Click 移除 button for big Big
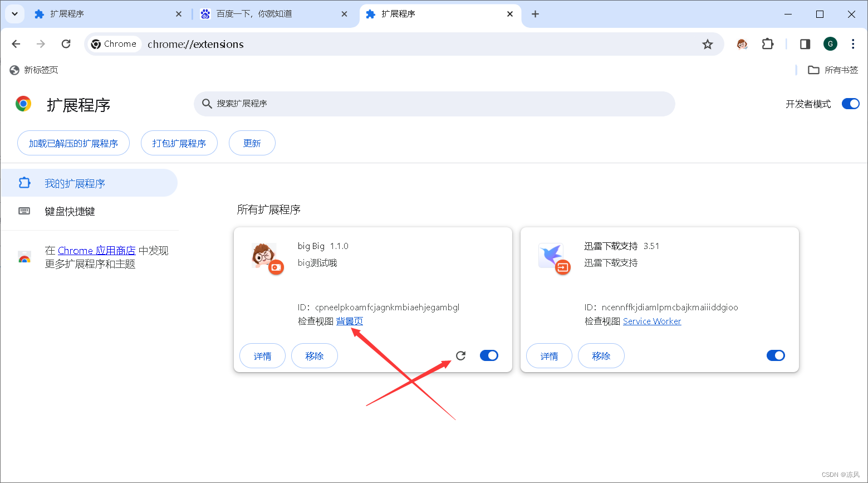The image size is (868, 483). point(315,356)
